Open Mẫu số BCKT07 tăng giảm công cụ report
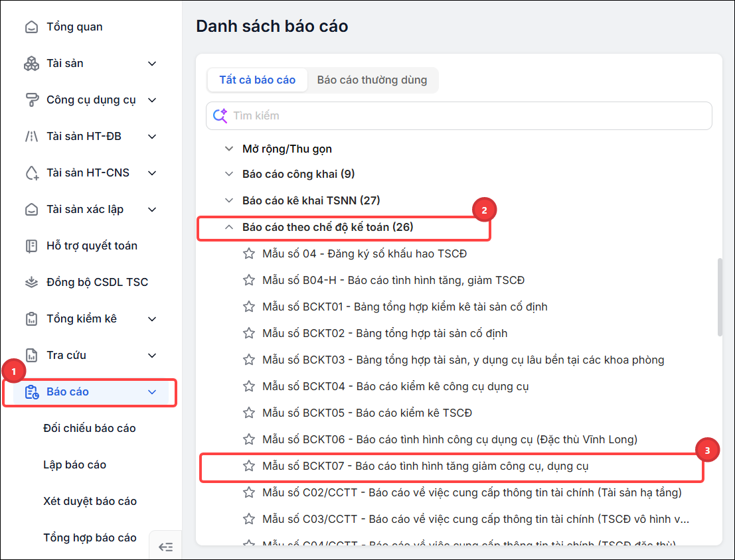Viewport: 735px width, 560px height. [425, 466]
